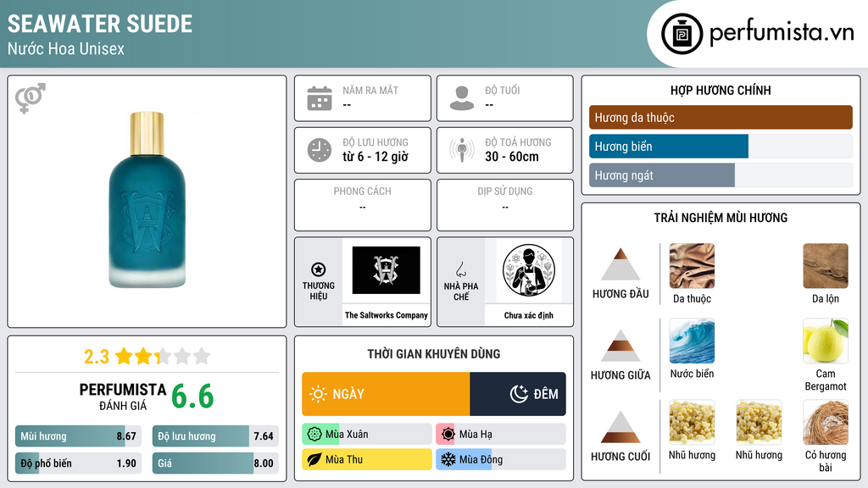Click the TRẢI NGHIỆM MÙI HƯƠNG heading
868x488 pixels.
tap(721, 218)
